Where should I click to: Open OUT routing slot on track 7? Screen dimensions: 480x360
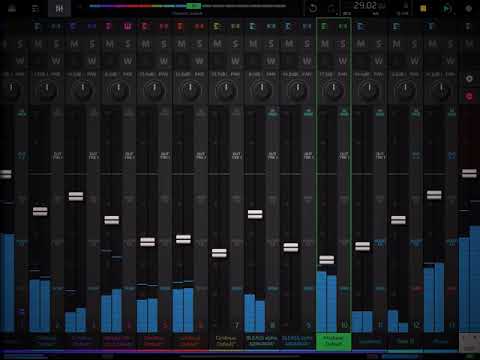236,156
